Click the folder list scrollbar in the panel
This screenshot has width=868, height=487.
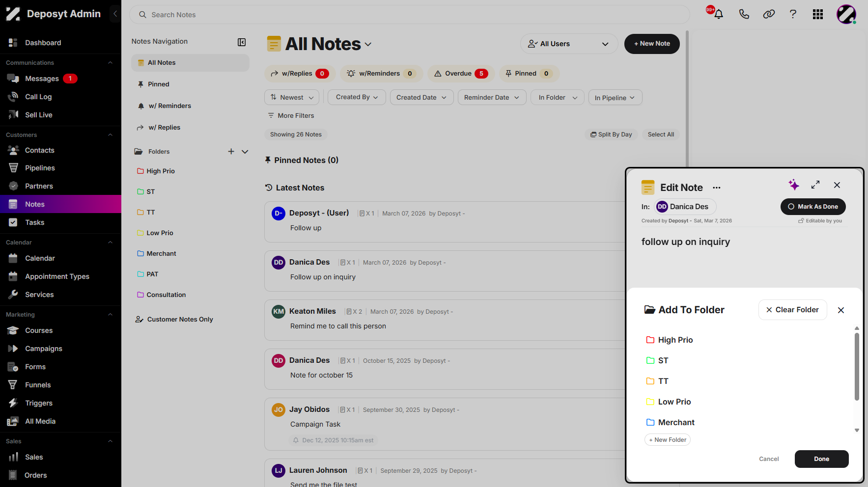(857, 367)
